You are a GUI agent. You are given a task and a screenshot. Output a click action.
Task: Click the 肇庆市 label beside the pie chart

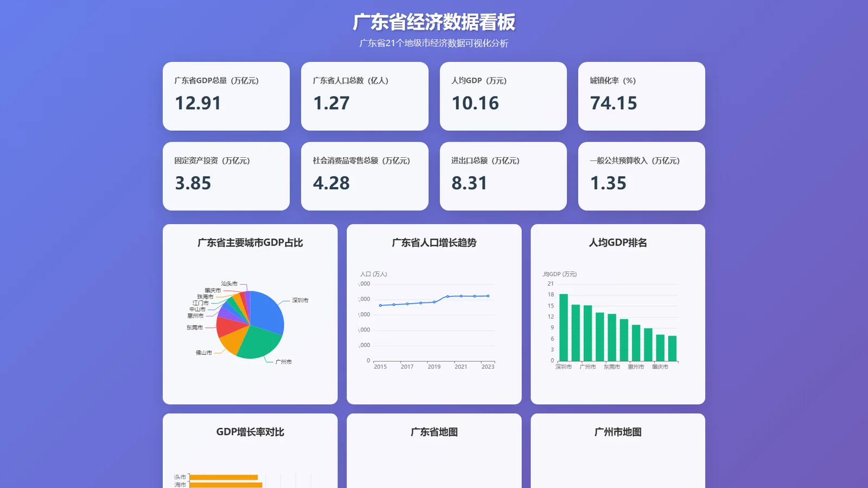tap(213, 291)
